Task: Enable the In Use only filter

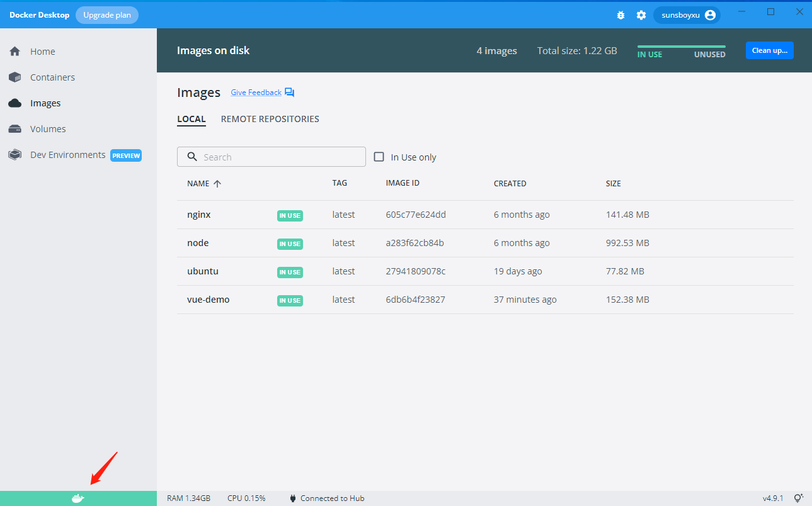Action: click(379, 157)
